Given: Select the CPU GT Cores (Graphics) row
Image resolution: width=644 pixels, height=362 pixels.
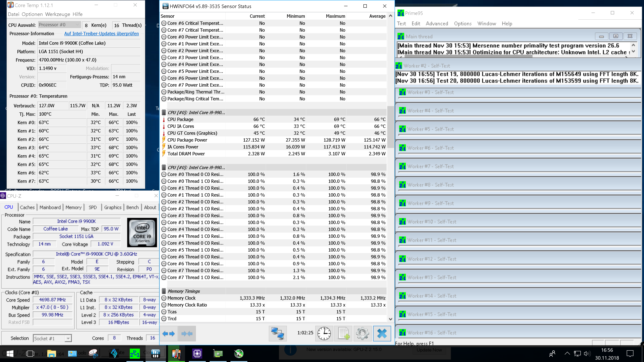Looking at the screenshot, I should click(x=274, y=133).
